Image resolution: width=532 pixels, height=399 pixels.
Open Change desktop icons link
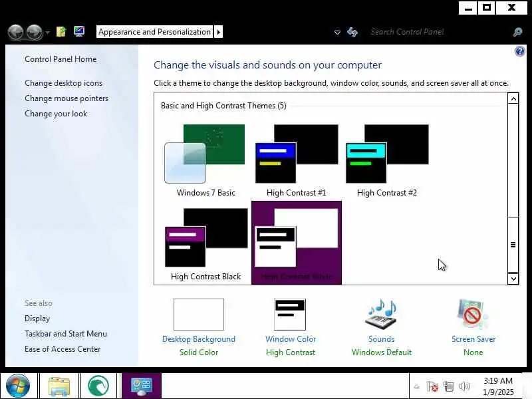[x=63, y=83]
